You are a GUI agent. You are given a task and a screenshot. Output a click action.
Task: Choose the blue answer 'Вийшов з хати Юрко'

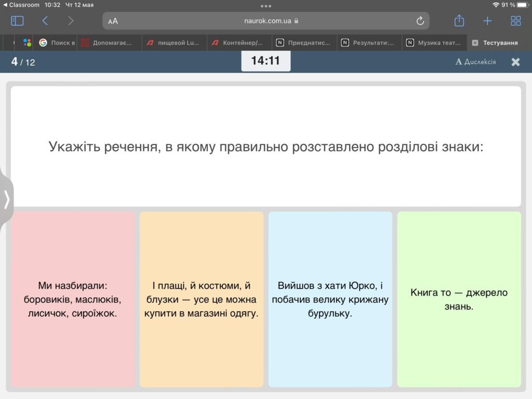tap(330, 299)
